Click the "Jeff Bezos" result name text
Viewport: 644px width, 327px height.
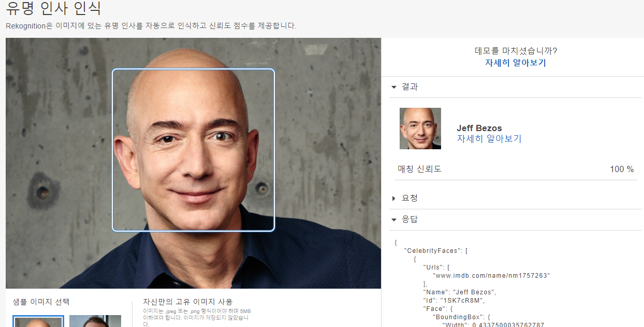tap(479, 128)
